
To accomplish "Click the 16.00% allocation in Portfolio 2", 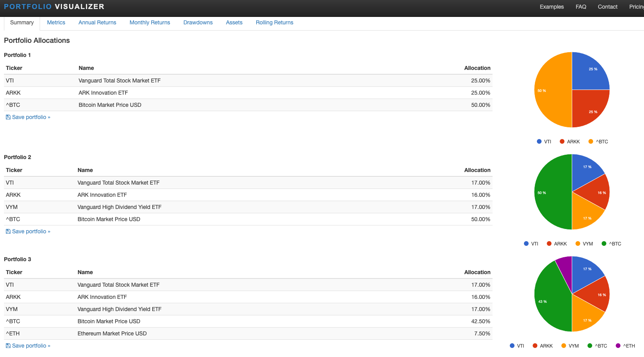I will tap(481, 195).
